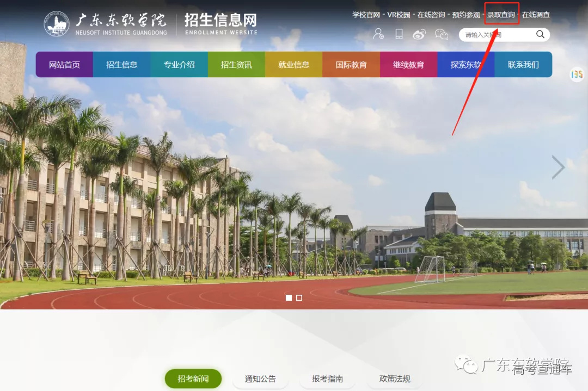Open the VR校园 link
Screen dimensions: 588x391
click(397, 15)
